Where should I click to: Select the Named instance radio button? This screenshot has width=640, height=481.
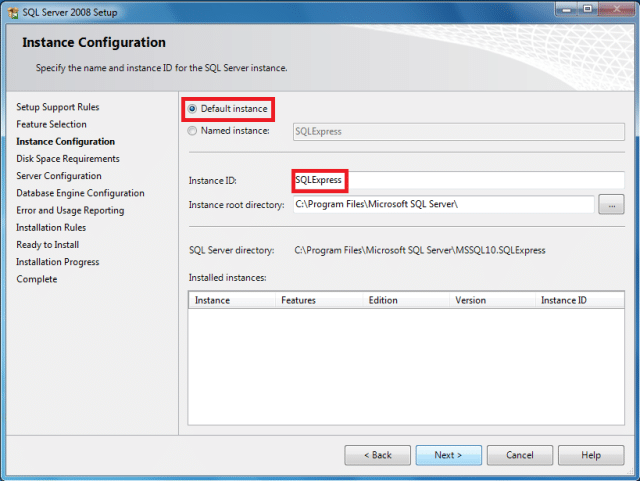click(x=192, y=131)
